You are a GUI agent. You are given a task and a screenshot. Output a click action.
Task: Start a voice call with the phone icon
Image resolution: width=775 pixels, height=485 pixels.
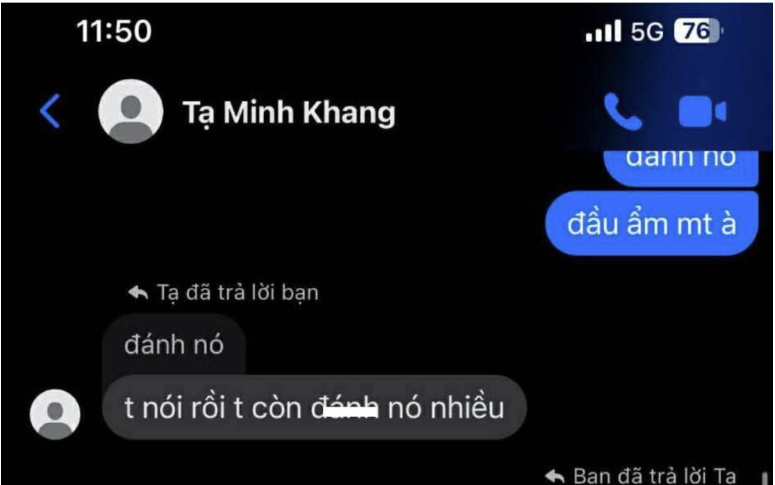[623, 111]
